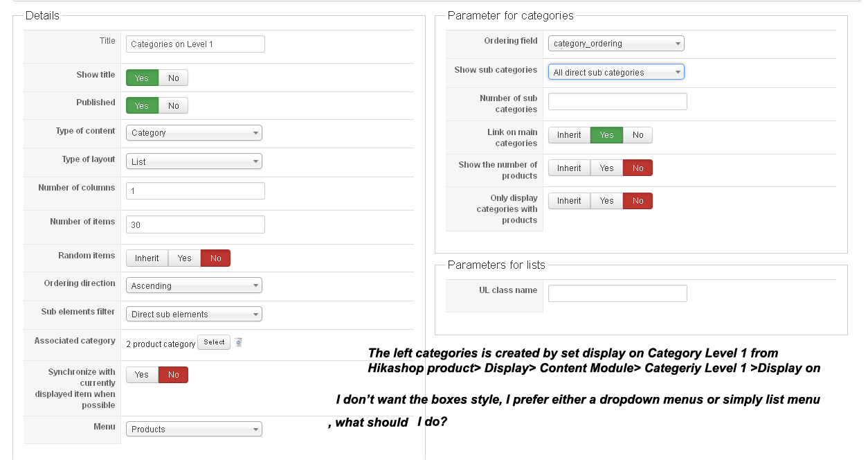Set Random items to Yes
The image size is (868, 460).
click(x=184, y=258)
